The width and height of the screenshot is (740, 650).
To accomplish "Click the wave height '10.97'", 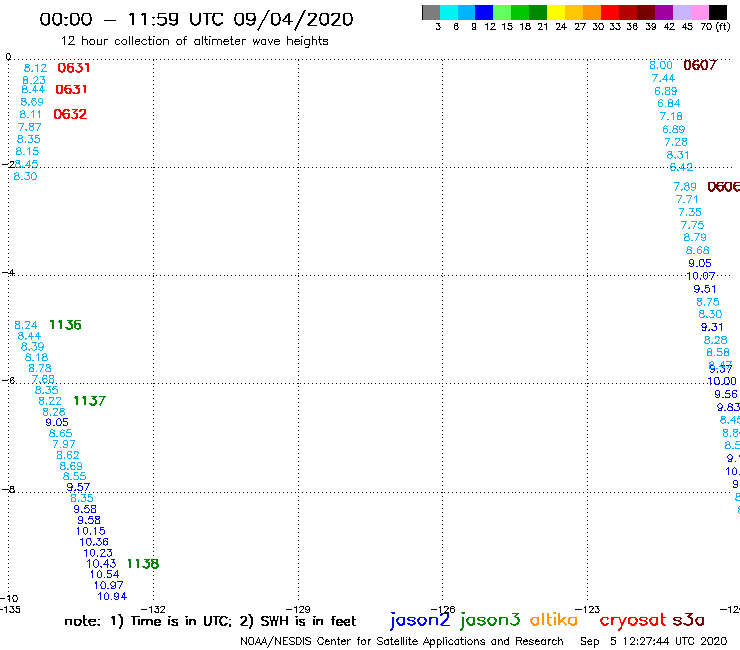I will [108, 585].
